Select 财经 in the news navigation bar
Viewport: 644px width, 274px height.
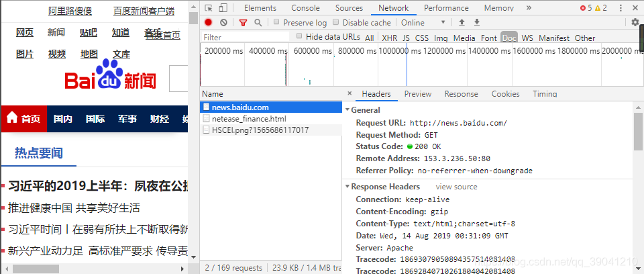pyautogui.click(x=160, y=119)
